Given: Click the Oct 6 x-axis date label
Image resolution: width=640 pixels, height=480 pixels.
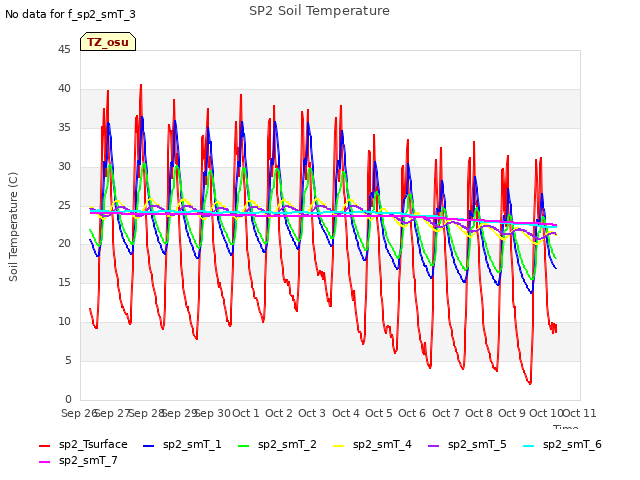Looking at the screenshot, I should [412, 413].
